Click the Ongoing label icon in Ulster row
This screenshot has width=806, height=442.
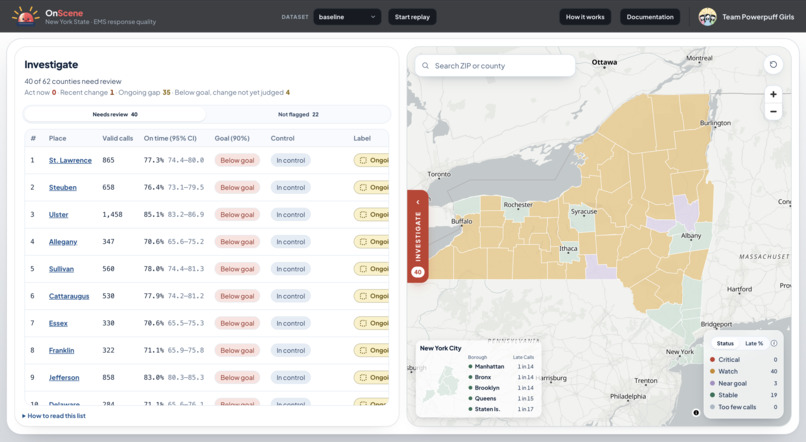pyautogui.click(x=363, y=215)
